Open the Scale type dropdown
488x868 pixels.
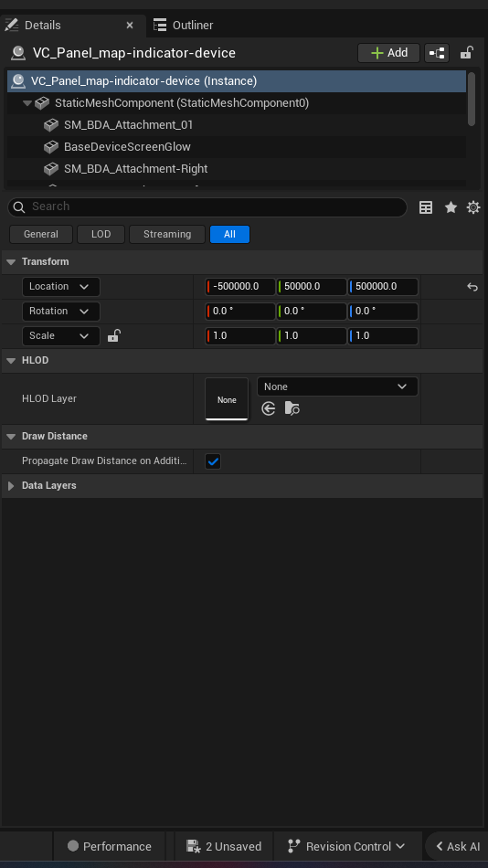61,335
